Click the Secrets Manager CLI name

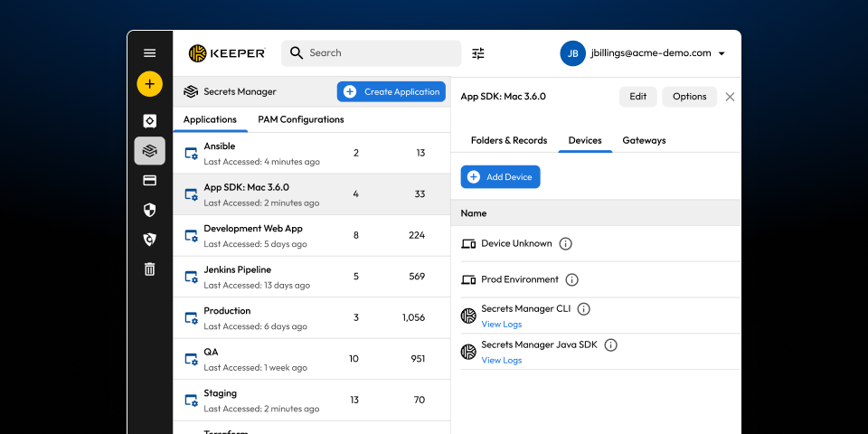[x=526, y=309]
